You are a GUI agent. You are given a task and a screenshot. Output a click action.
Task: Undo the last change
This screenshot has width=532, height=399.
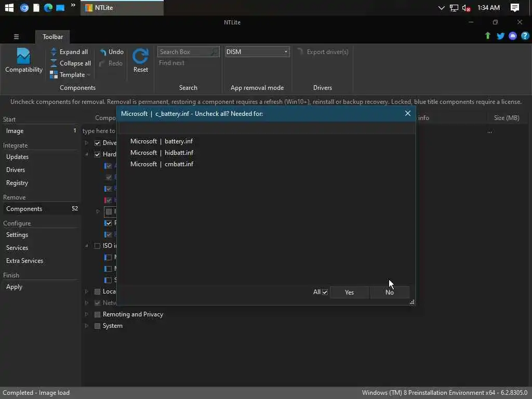(x=112, y=52)
